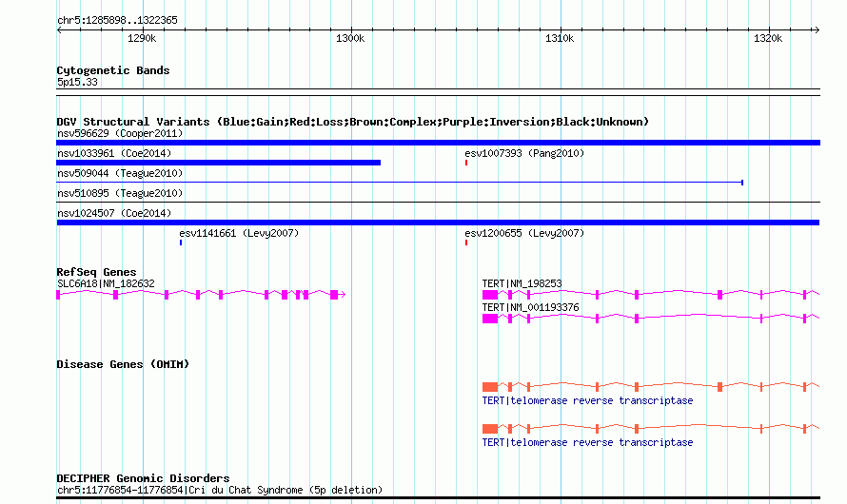Click the small blue marker under esv1141661

click(181, 242)
